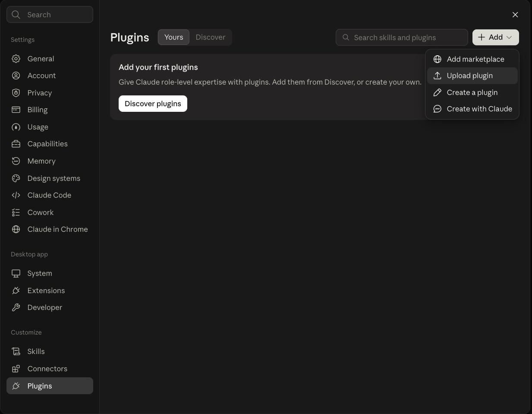Click the pencil icon beside Create a plugin
532x414 pixels.
[437, 92]
